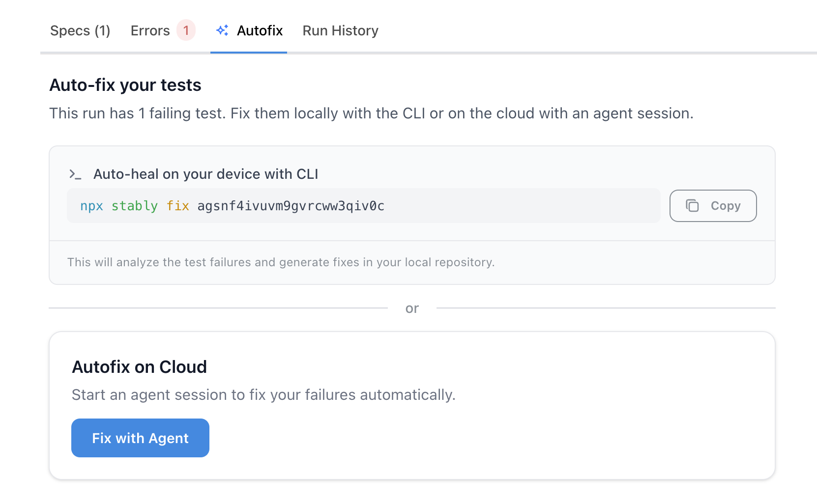Open the Errors tab
The image size is (817, 504).
point(150,30)
